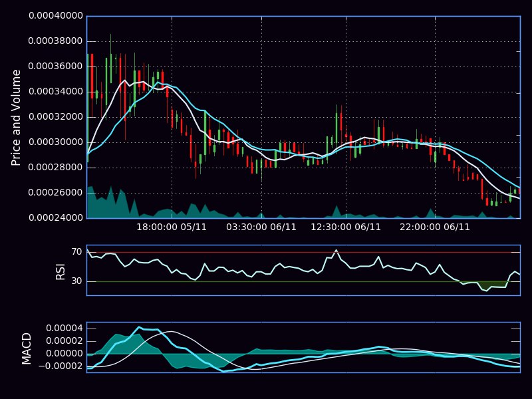Click the MACD axis title
Viewport: 532px width, 399px height.
[x=26, y=348]
